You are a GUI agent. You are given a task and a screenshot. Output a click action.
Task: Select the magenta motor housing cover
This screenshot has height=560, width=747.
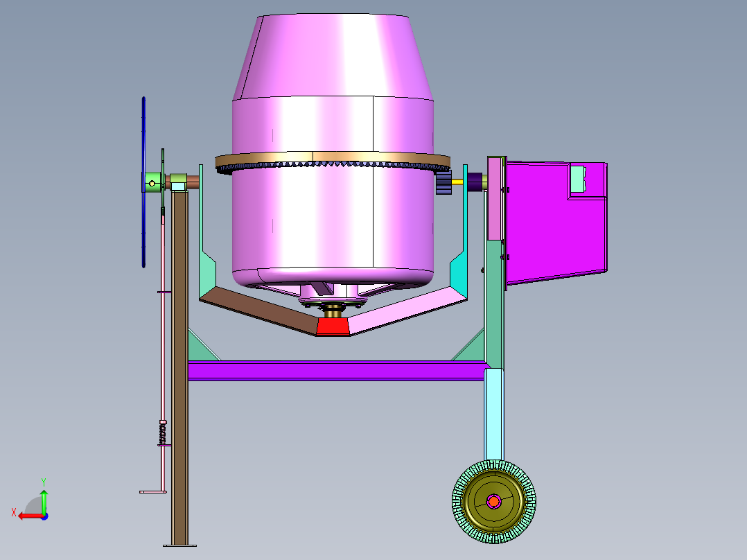pyautogui.click(x=555, y=222)
